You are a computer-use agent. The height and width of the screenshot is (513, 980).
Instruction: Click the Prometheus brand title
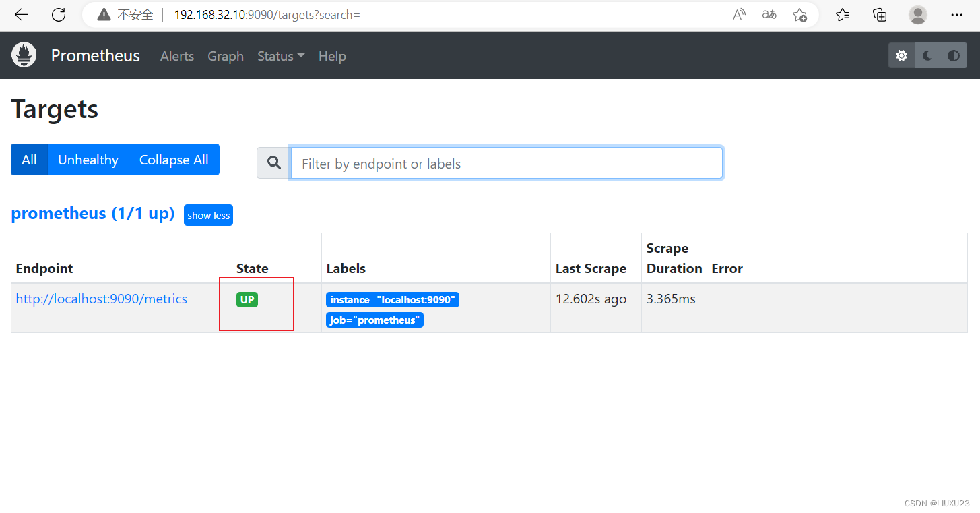pos(96,55)
